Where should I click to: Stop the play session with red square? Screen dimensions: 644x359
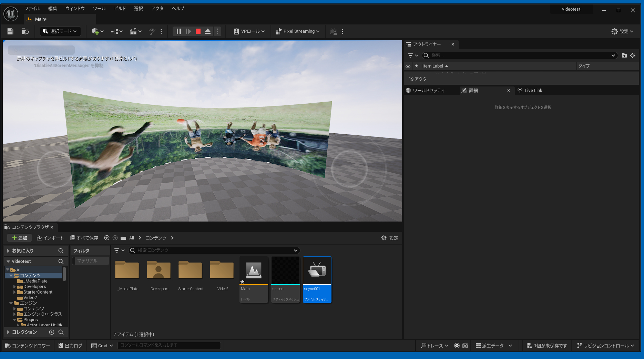pyautogui.click(x=198, y=31)
